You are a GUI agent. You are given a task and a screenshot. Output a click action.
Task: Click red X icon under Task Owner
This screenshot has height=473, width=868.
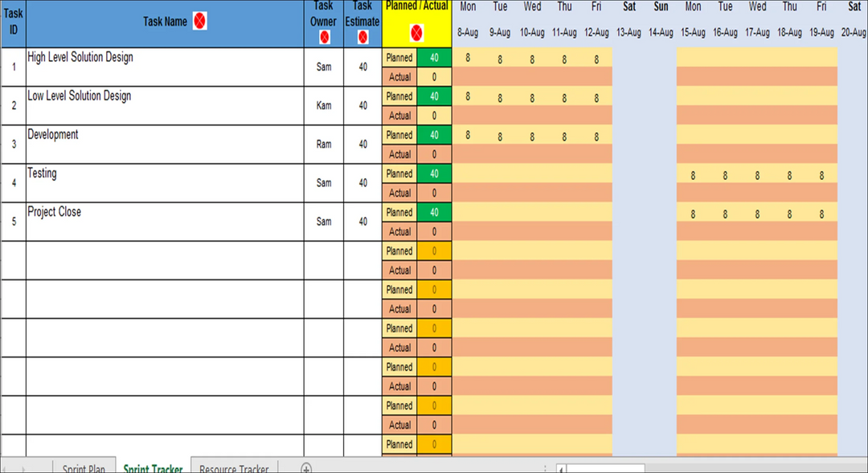(324, 37)
